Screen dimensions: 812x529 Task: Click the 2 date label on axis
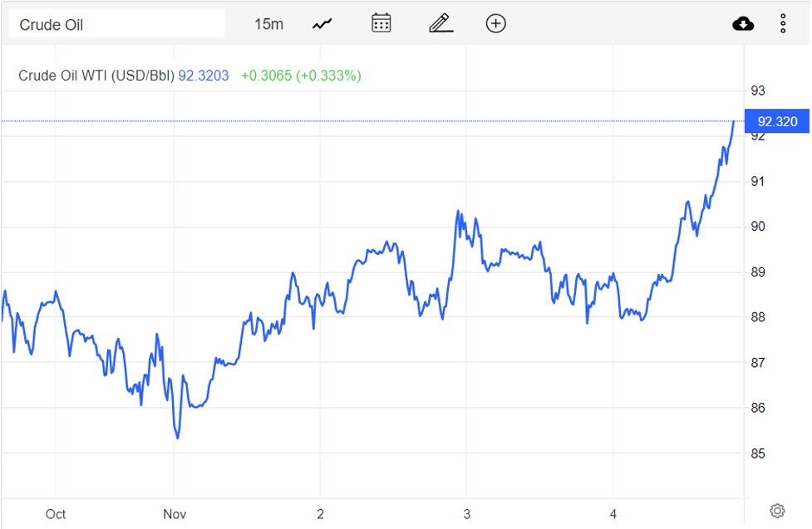[320, 514]
